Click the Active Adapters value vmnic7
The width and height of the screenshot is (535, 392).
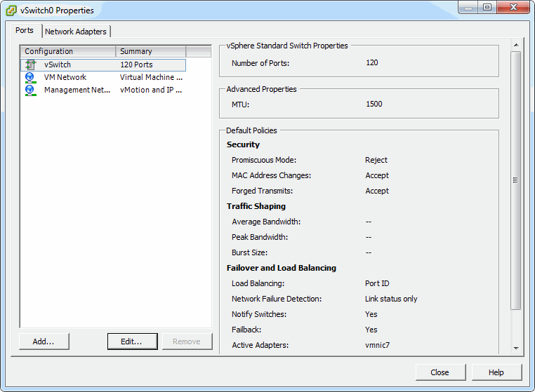pos(377,345)
